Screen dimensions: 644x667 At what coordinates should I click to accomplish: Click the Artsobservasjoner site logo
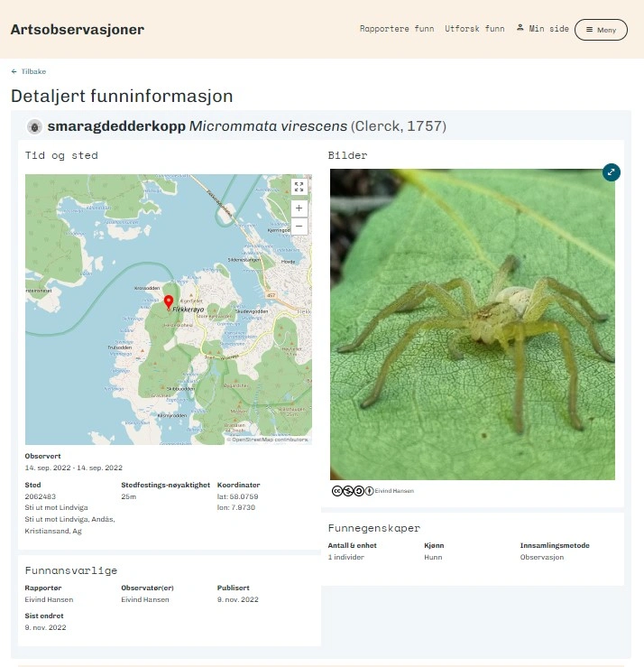[x=78, y=30]
